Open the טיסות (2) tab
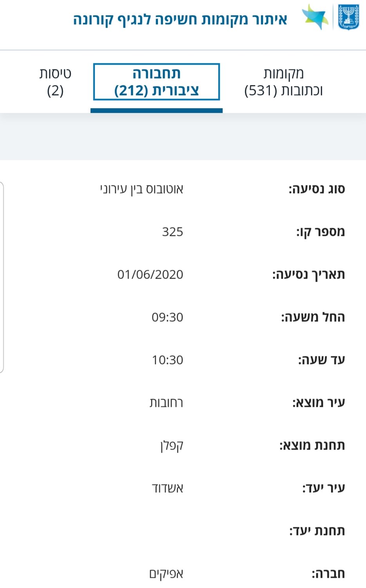 [x=55, y=82]
